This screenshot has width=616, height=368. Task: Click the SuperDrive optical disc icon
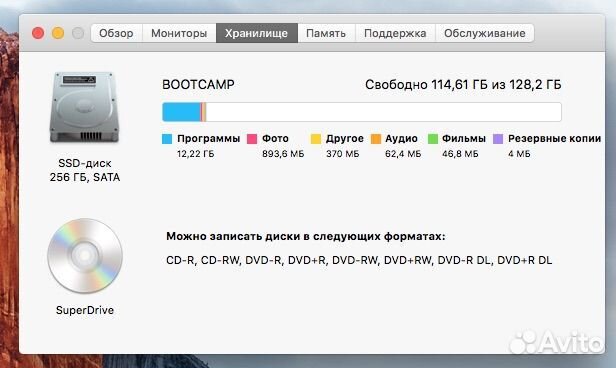pyautogui.click(x=85, y=256)
